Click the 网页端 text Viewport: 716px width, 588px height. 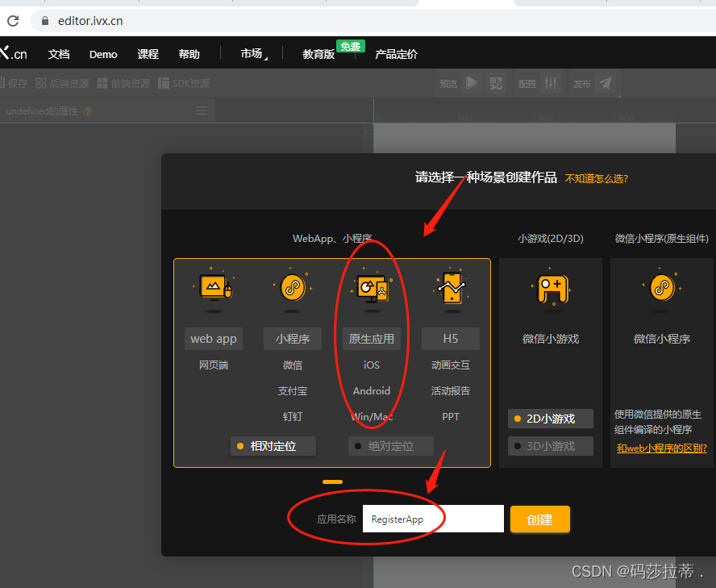click(214, 365)
